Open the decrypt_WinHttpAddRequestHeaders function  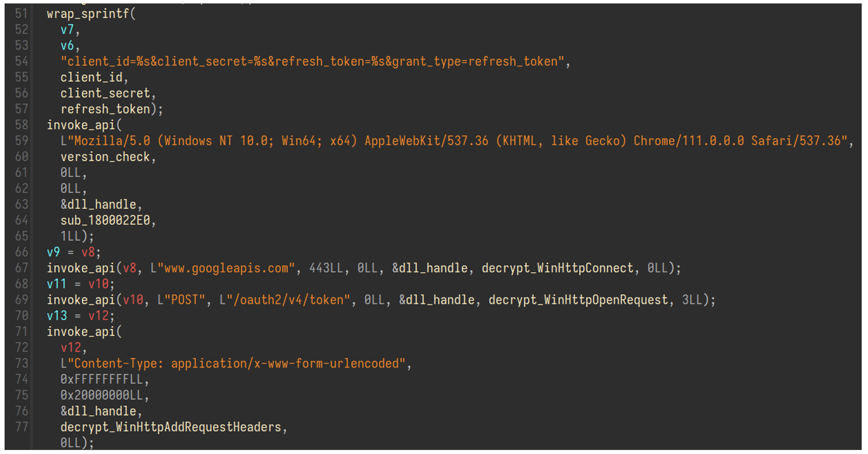[171, 427]
